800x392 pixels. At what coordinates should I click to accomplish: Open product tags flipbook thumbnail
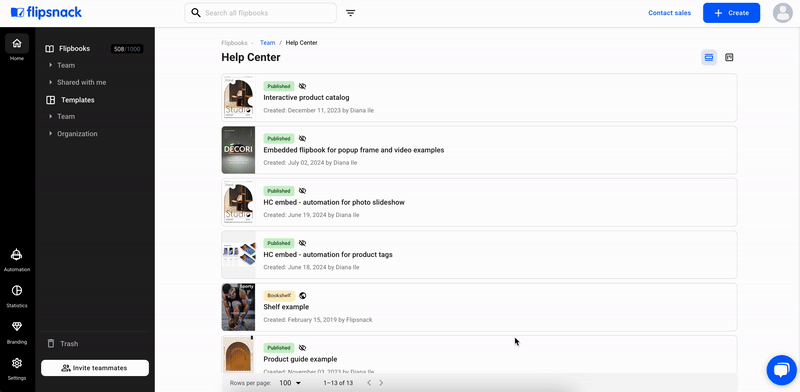coord(238,255)
